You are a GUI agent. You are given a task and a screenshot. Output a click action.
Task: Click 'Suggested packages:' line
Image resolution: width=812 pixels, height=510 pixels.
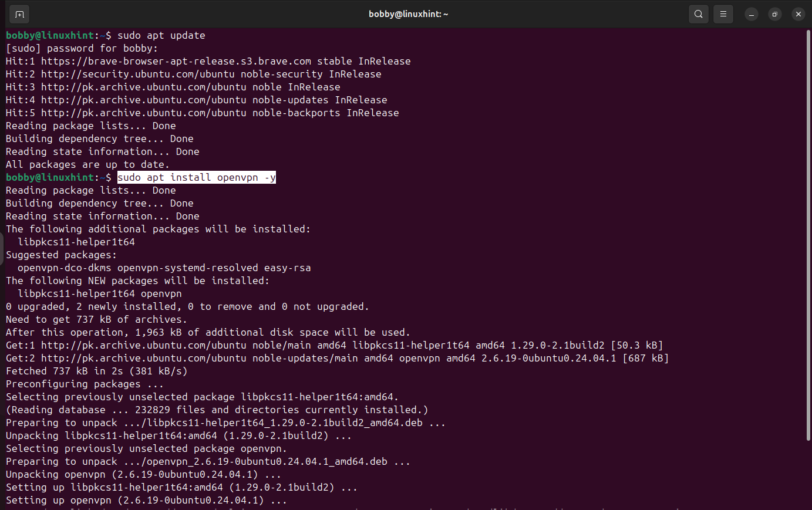click(x=61, y=255)
